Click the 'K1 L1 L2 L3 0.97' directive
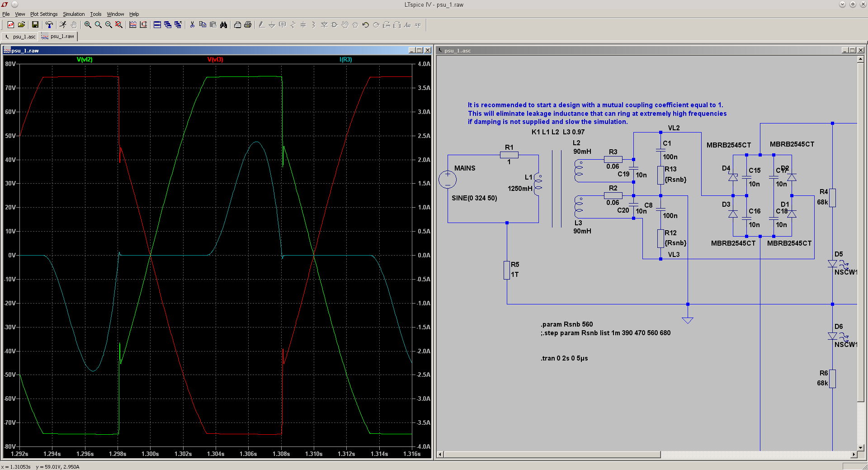The image size is (868, 470). tap(558, 132)
